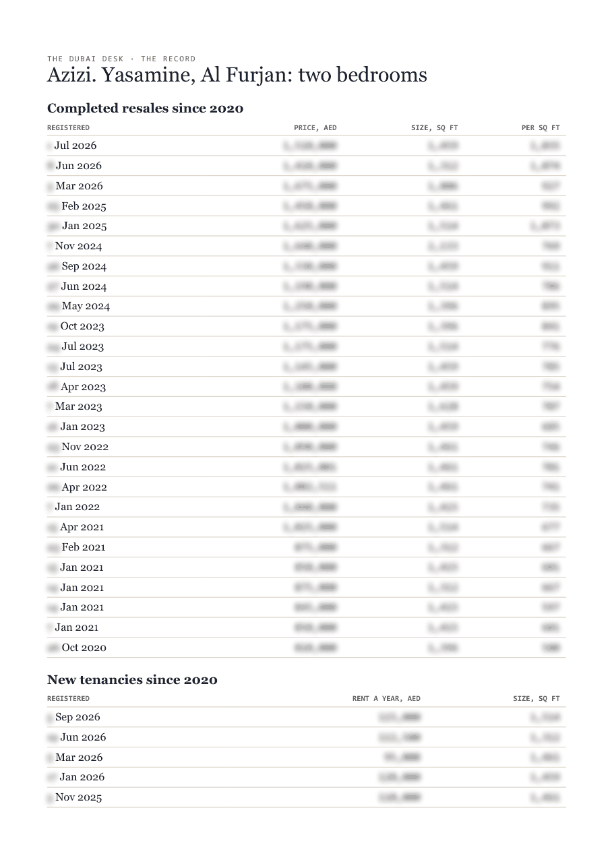The image size is (614, 868).
Task: Click 'SIZE, SQ FT' header in resales table
Action: pos(435,127)
